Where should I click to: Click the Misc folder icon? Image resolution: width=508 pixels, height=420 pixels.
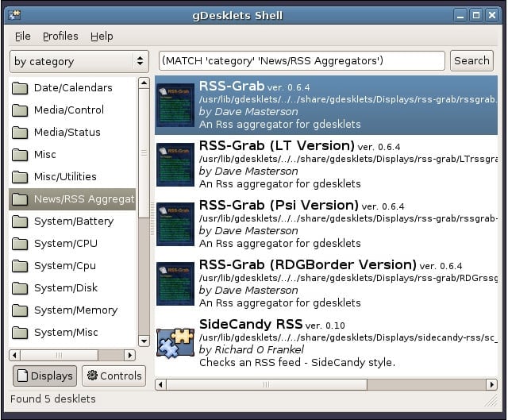tap(20, 155)
